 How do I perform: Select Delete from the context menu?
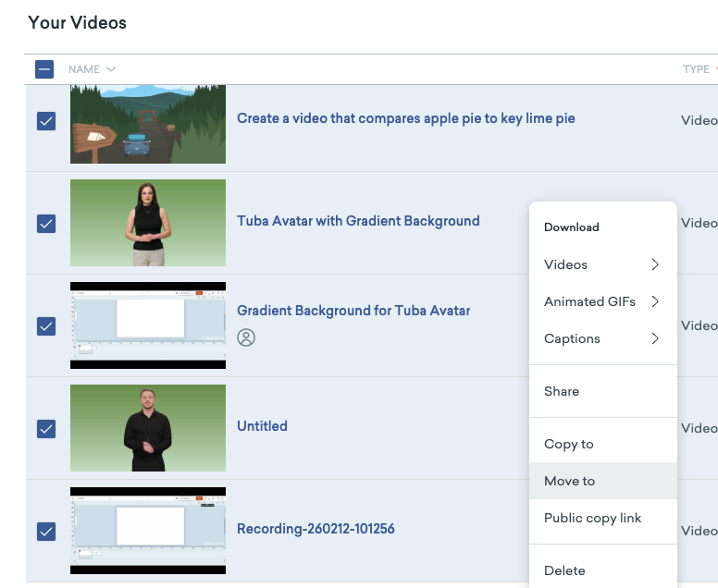click(564, 570)
